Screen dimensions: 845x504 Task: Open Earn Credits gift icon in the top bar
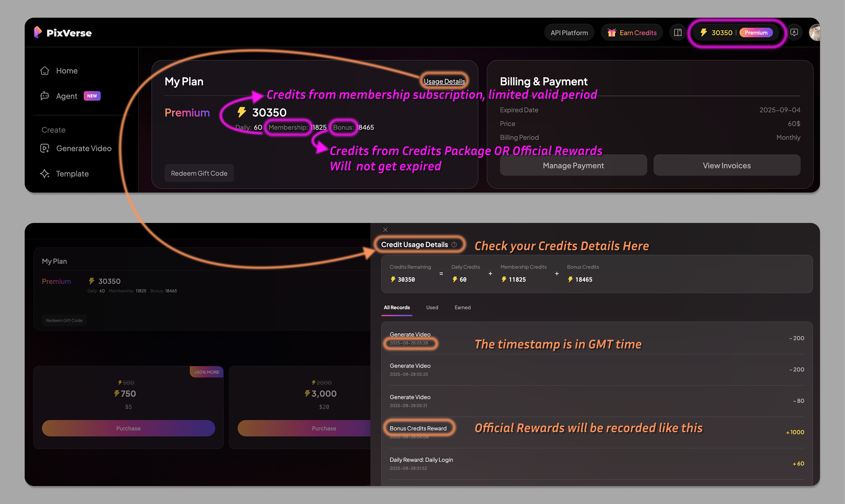[612, 32]
